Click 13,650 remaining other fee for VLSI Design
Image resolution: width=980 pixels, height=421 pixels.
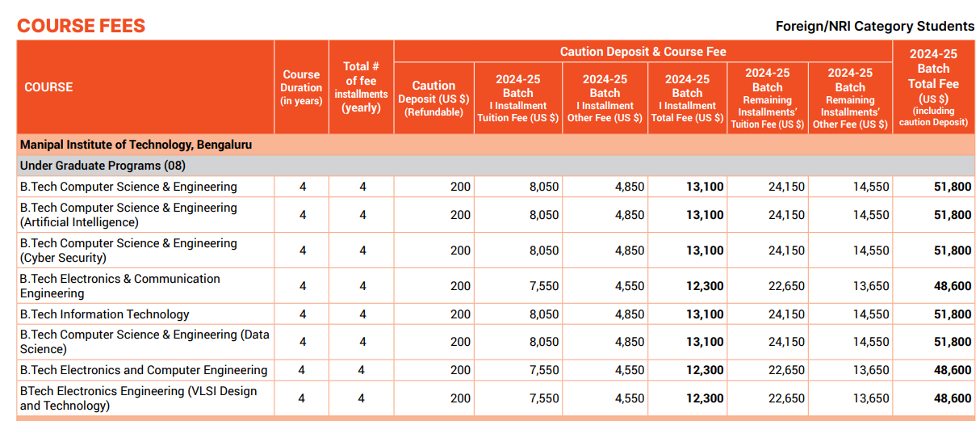click(871, 398)
